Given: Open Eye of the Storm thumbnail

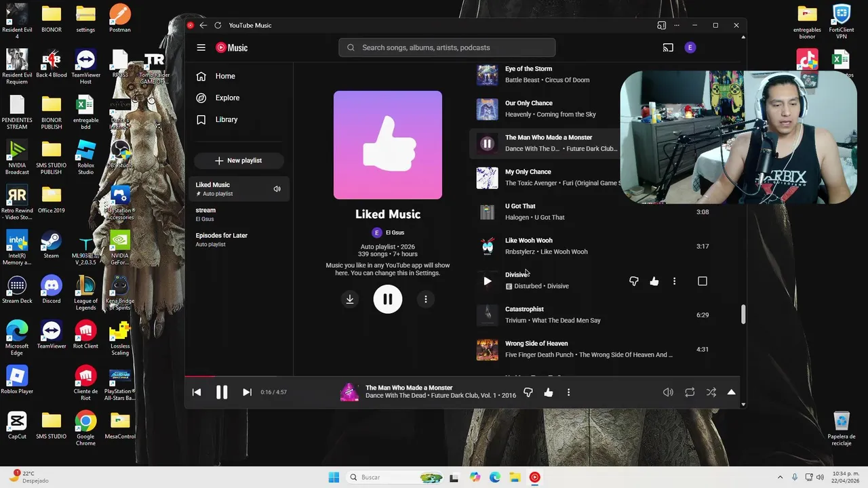Looking at the screenshot, I should click(x=487, y=75).
